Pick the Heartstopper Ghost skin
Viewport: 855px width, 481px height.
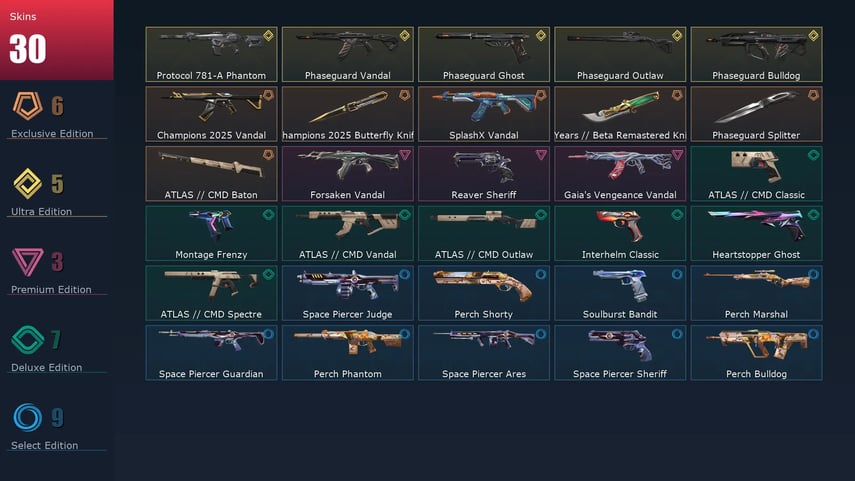coord(756,233)
